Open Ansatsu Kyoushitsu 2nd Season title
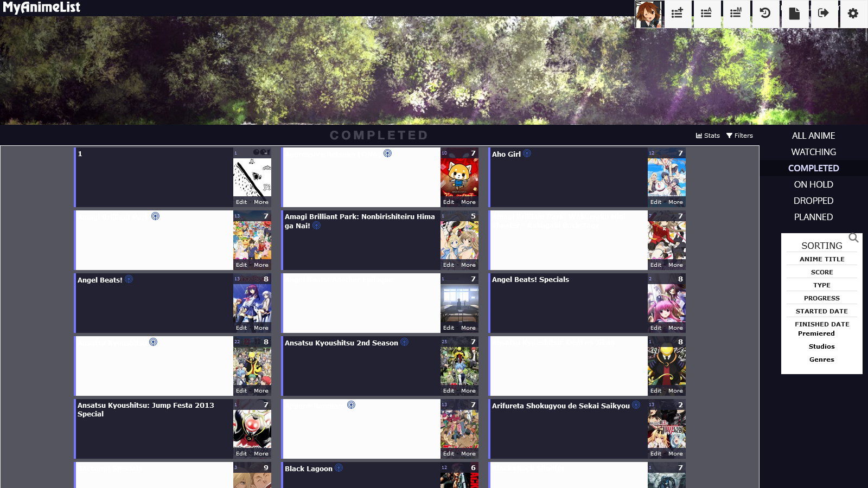The image size is (868, 488). [341, 343]
